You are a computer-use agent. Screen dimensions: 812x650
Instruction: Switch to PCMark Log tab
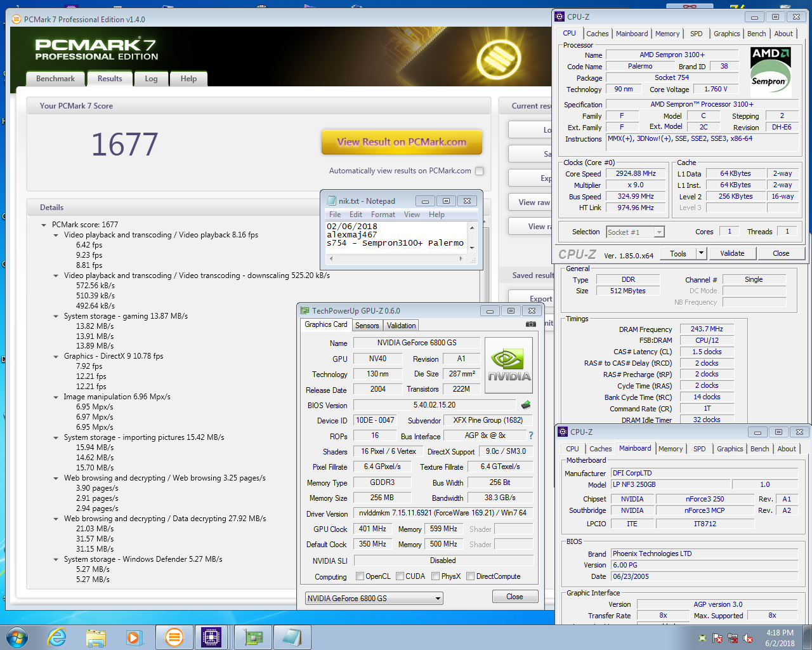click(151, 79)
